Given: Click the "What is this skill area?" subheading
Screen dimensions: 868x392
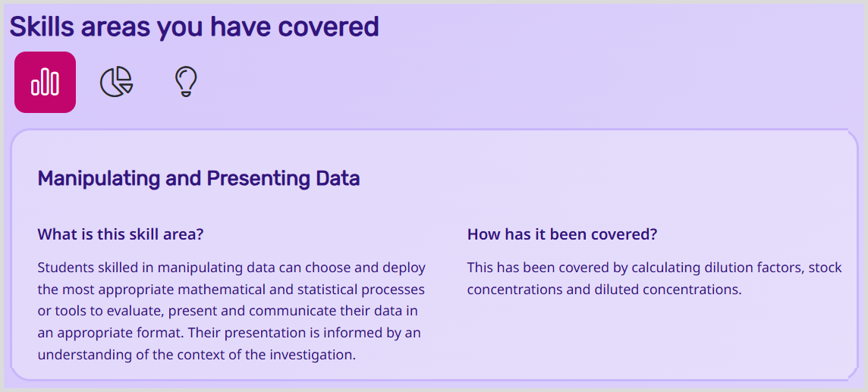Looking at the screenshot, I should [121, 234].
